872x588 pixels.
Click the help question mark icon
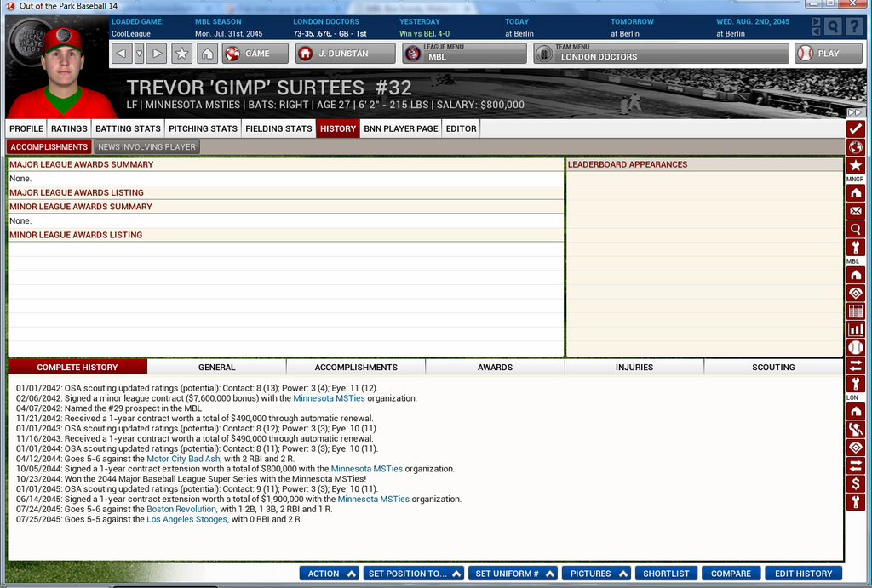854,26
